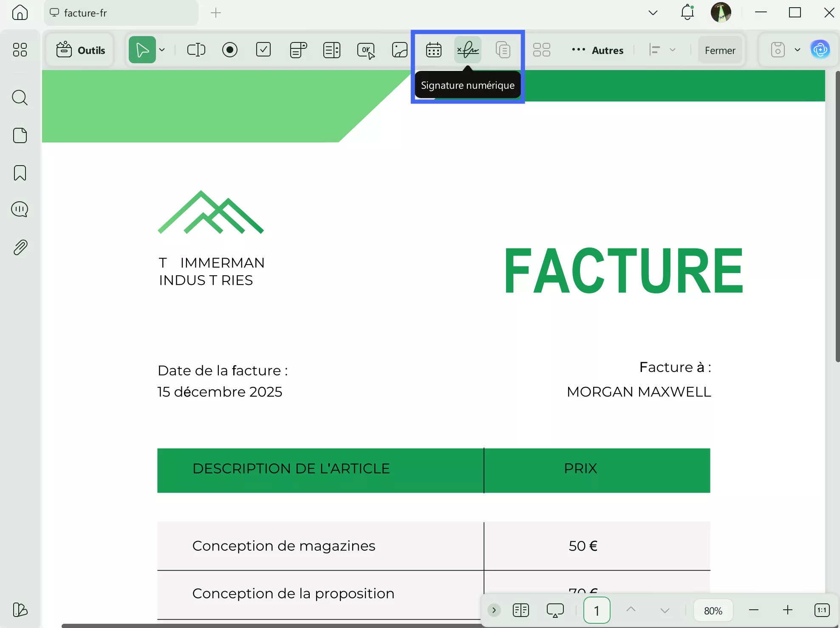Click the page number input field

[597, 610]
